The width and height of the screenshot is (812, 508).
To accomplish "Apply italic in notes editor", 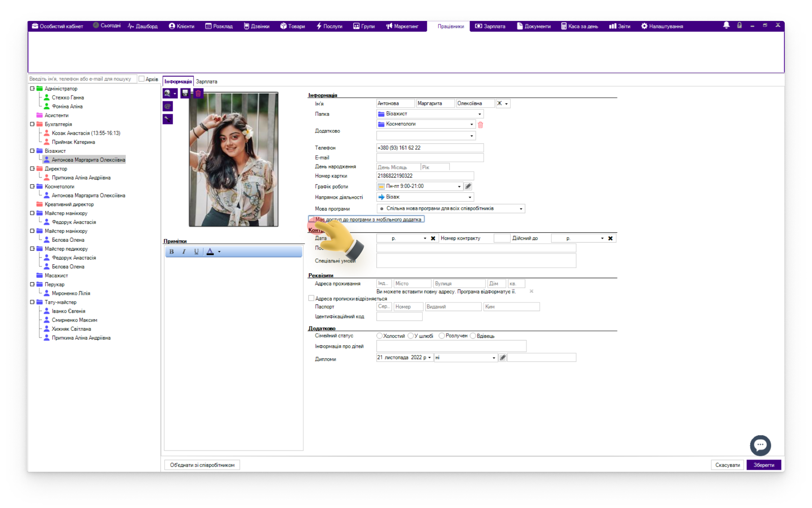I will coord(184,252).
